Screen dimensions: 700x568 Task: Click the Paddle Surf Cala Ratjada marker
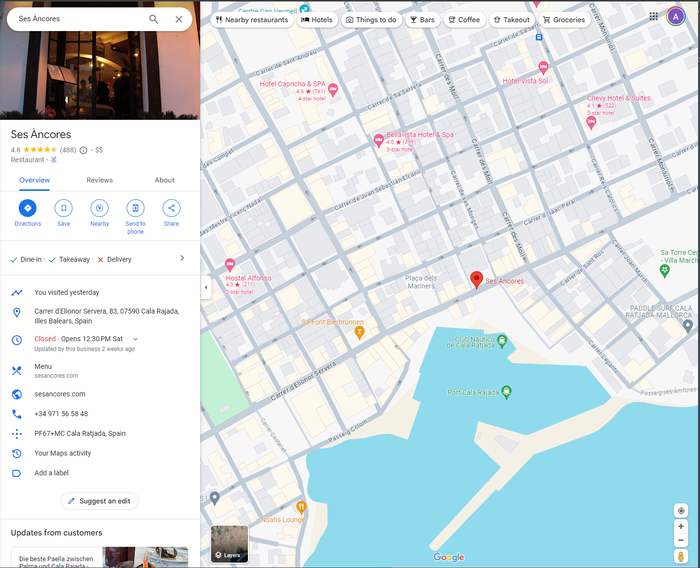[x=688, y=326]
